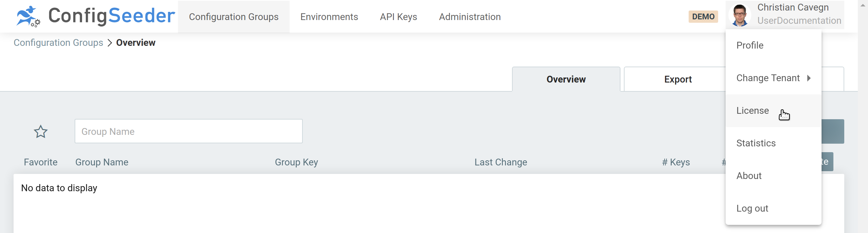Image resolution: width=868 pixels, height=233 pixels.
Task: Sort by the Last Change column
Action: [x=500, y=162]
